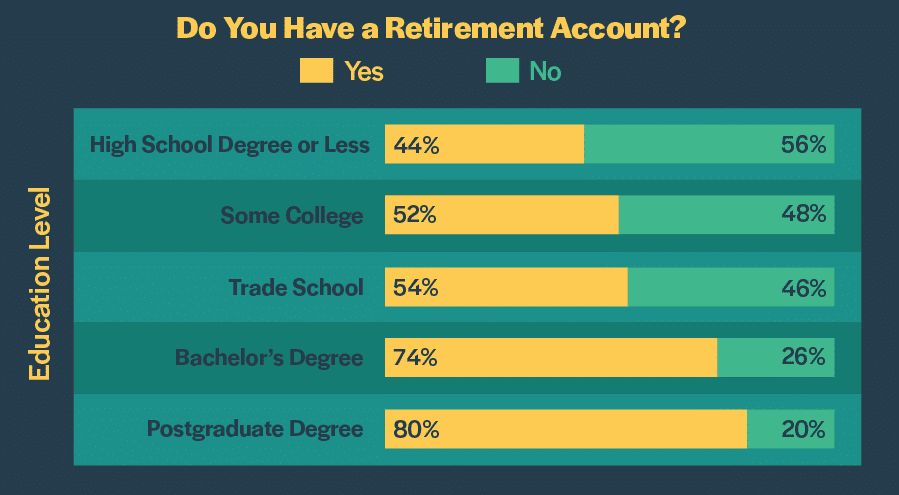Click the green 56% High School bar
899x495 pixels.
click(x=708, y=145)
